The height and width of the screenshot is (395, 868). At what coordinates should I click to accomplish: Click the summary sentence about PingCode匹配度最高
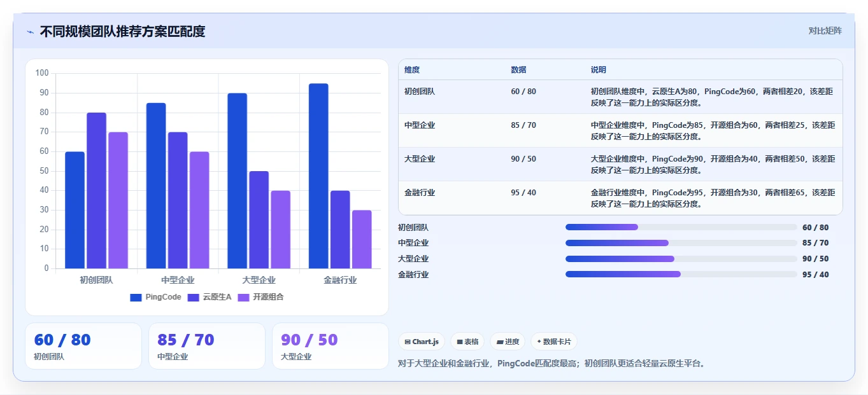pos(551,364)
